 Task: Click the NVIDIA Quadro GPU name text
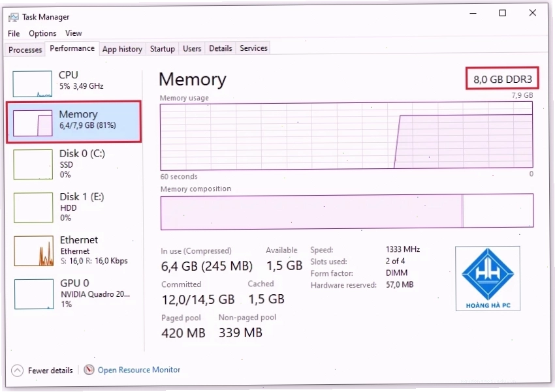pyautogui.click(x=95, y=294)
